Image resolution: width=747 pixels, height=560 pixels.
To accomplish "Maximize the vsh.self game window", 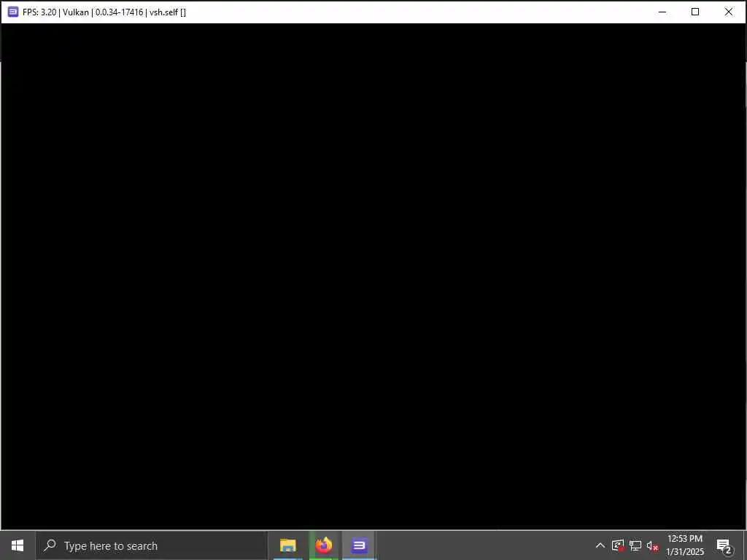I will (695, 12).
